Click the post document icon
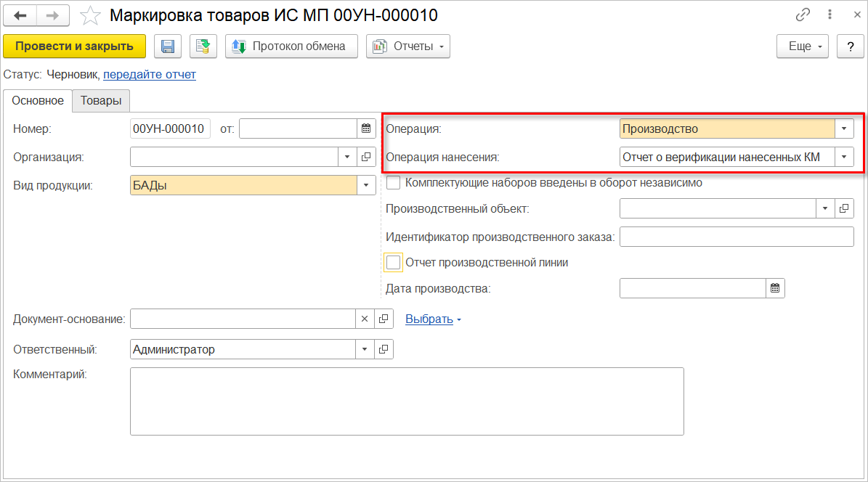This screenshot has height=482, width=868. coord(203,46)
